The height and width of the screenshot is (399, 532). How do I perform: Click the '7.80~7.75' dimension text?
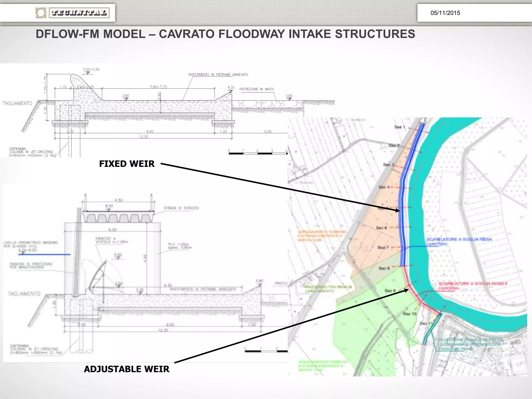[158, 87]
